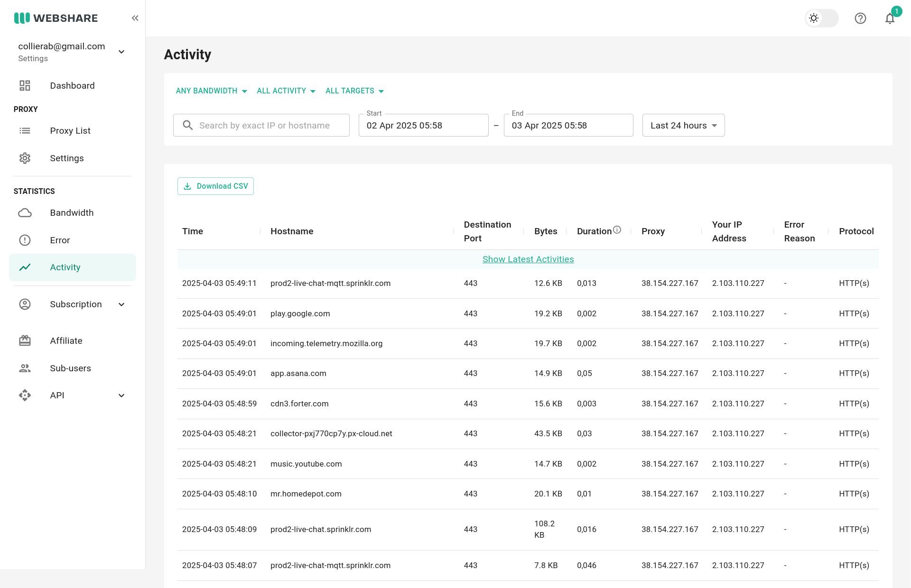
Task: Click the Download CSV button
Action: (215, 186)
